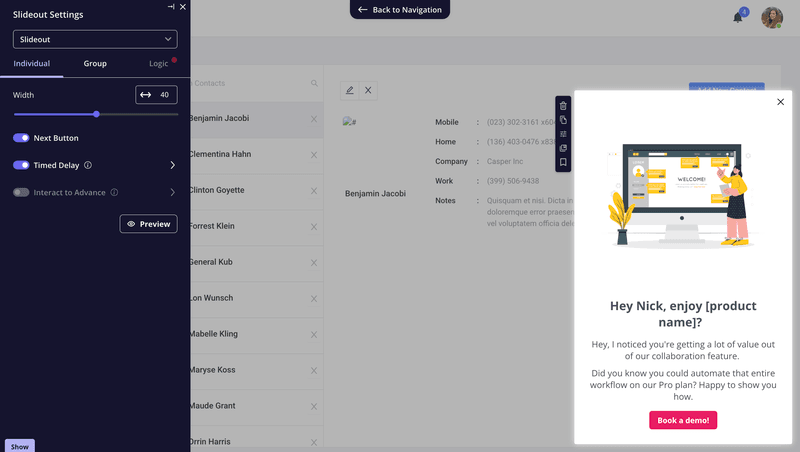Click the Book a demo! button
This screenshot has width=800, height=452.
(x=683, y=420)
